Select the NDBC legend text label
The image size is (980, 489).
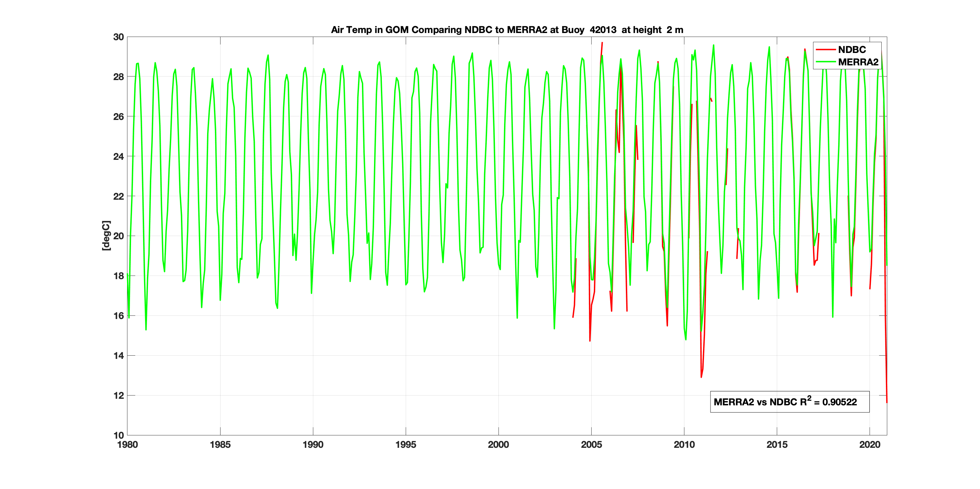(x=852, y=50)
